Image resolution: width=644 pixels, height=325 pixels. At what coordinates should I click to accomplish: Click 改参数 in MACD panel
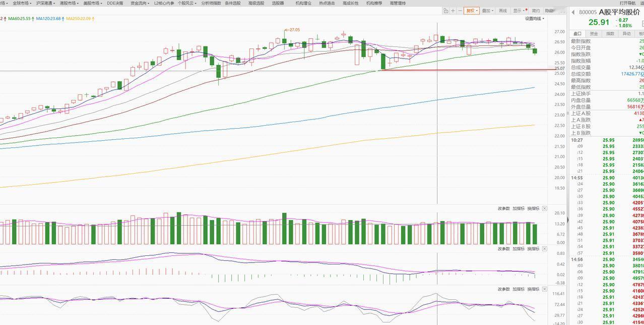tap(504, 249)
